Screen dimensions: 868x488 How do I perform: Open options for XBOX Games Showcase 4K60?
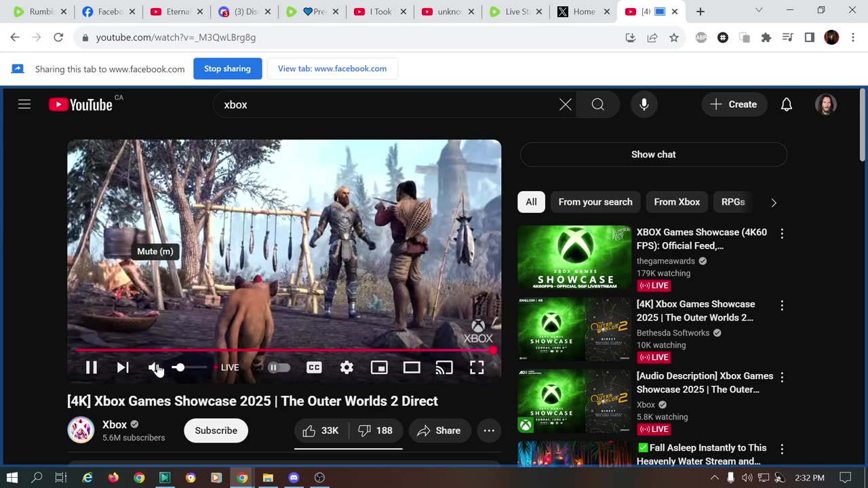782,233
